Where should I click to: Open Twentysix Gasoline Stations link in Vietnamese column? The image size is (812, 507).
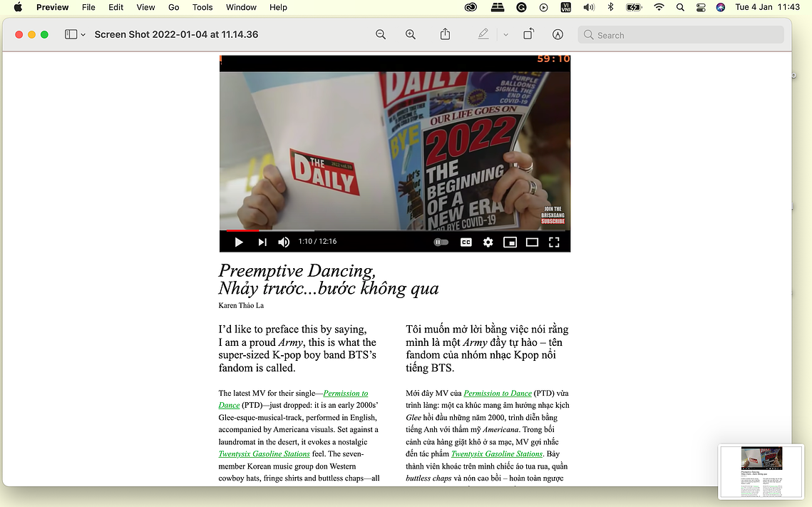tap(497, 454)
